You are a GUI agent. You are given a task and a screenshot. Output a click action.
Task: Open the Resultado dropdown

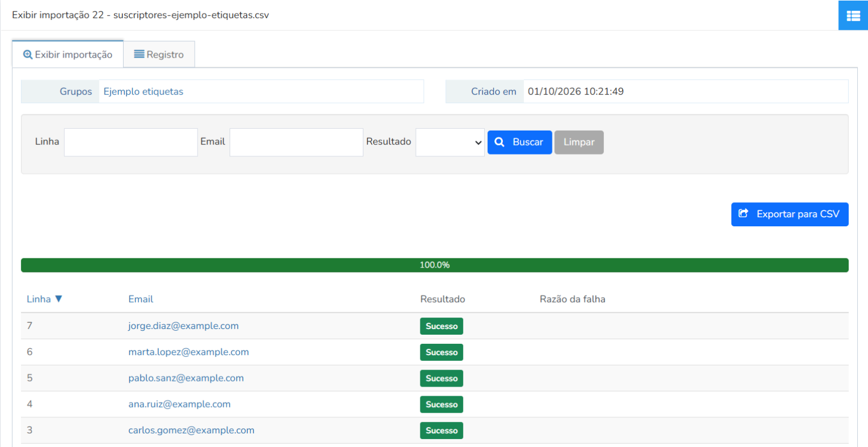point(450,142)
